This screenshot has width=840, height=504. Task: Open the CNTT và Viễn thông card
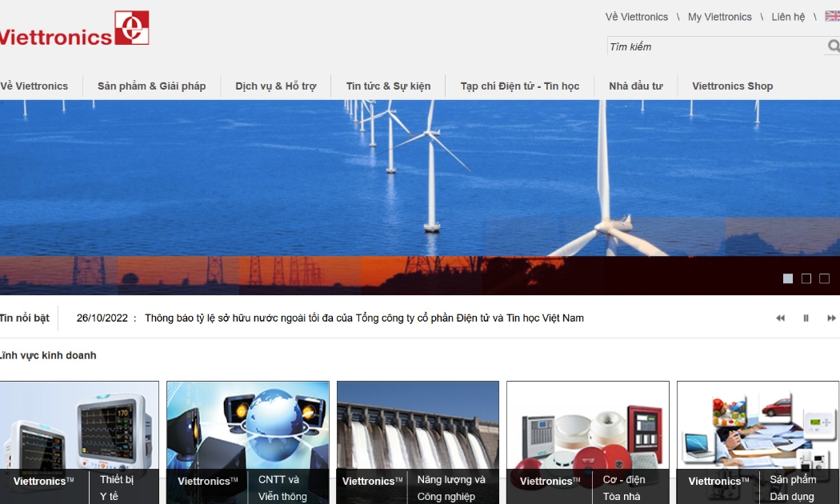[247, 442]
